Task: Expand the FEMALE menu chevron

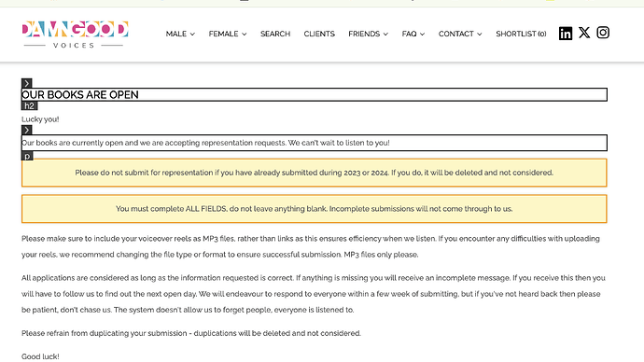Action: pyautogui.click(x=244, y=35)
